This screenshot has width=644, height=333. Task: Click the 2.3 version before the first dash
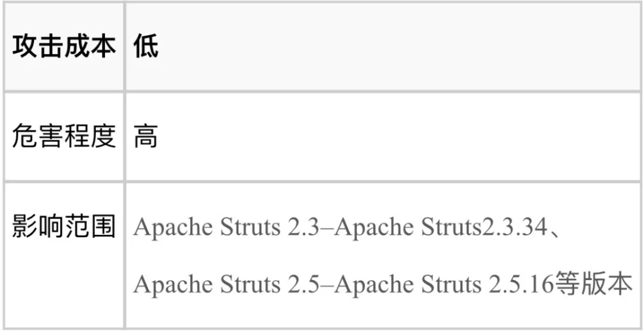click(x=305, y=227)
